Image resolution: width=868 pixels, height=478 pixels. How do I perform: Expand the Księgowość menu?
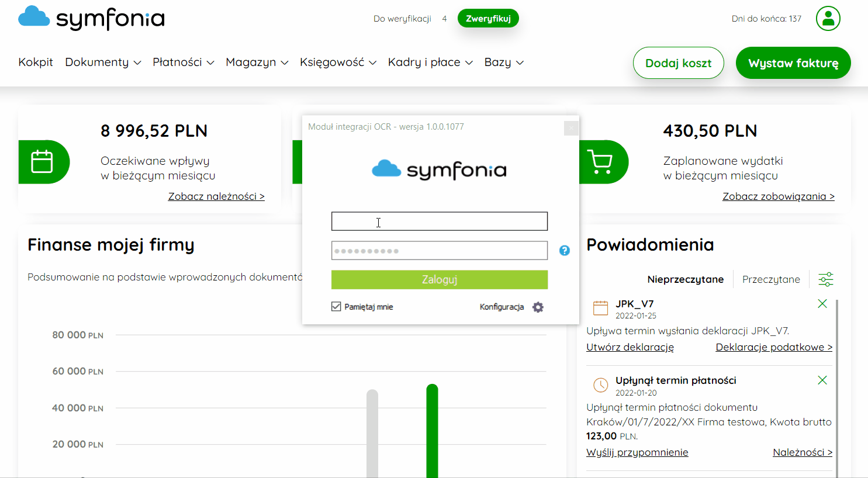(x=338, y=63)
